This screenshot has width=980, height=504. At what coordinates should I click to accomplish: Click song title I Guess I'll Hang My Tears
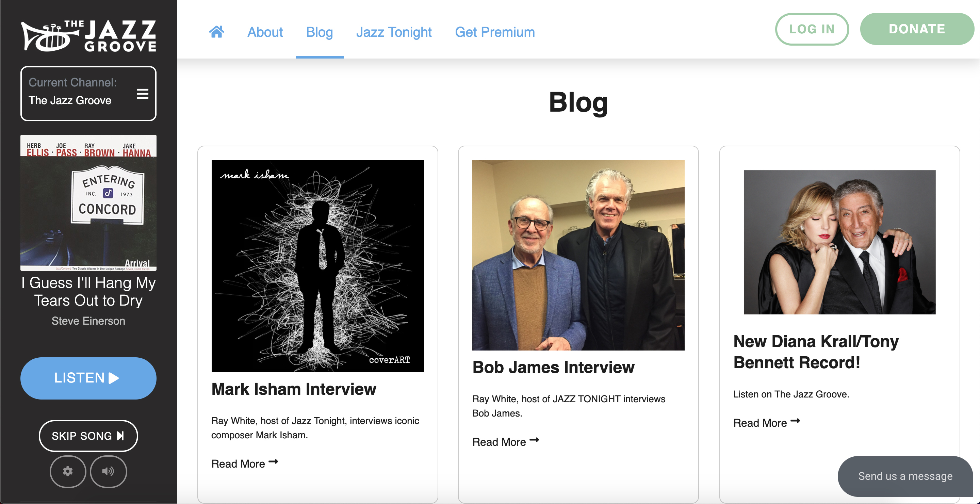[x=88, y=291]
